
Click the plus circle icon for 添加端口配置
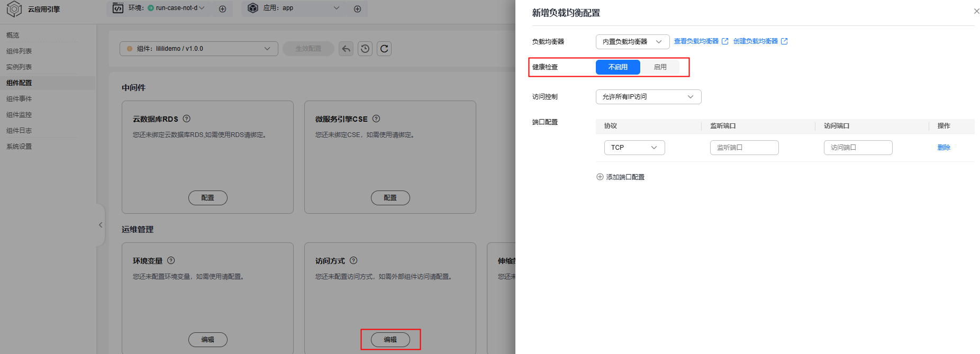tap(600, 177)
